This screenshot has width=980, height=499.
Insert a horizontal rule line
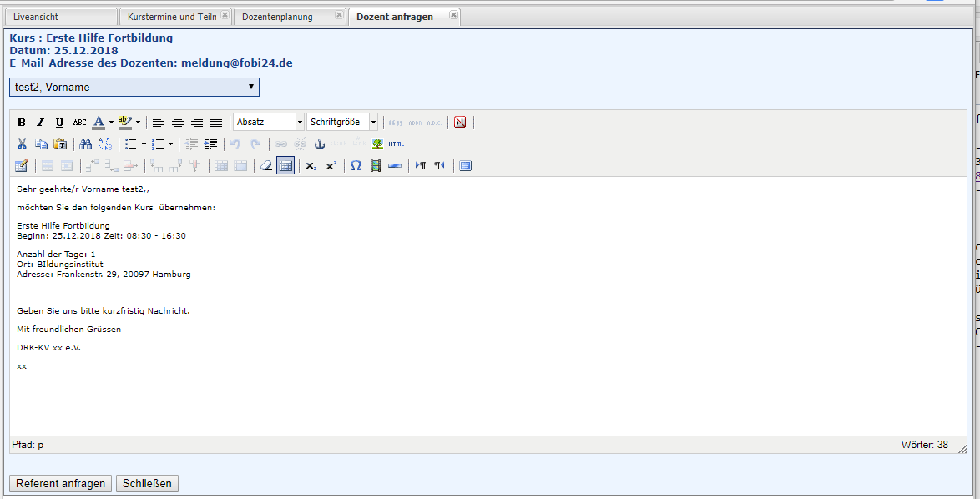pos(395,165)
